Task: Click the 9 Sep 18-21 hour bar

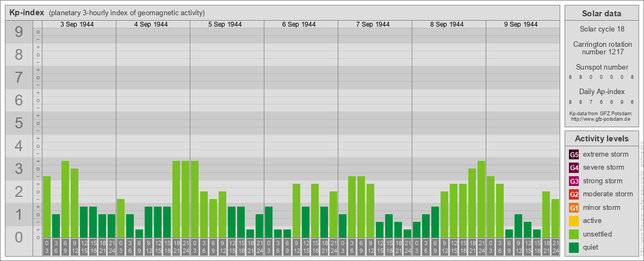Action: (x=546, y=214)
